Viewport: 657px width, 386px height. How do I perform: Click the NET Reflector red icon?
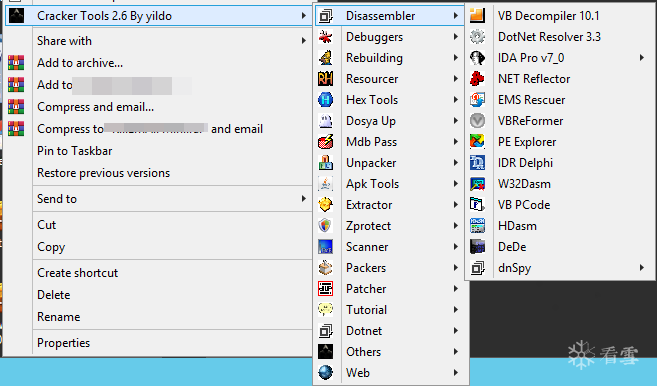[477, 78]
